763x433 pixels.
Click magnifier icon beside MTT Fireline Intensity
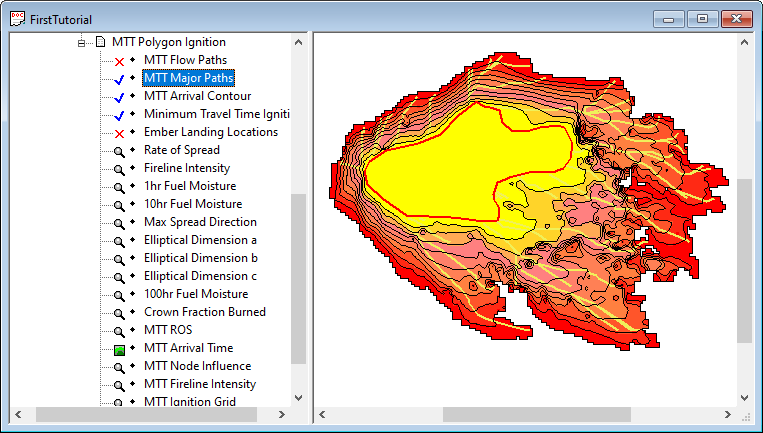(119, 385)
